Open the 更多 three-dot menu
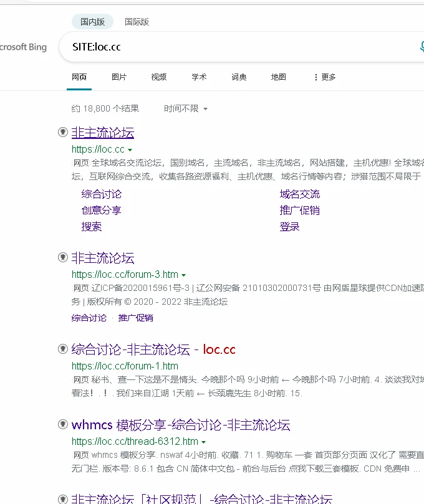Image resolution: width=424 pixels, height=504 pixels. [x=324, y=77]
